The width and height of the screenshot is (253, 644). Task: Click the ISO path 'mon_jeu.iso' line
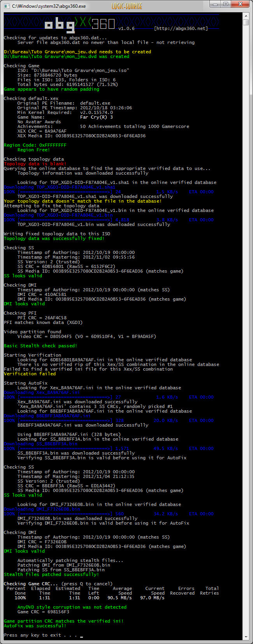click(x=73, y=70)
